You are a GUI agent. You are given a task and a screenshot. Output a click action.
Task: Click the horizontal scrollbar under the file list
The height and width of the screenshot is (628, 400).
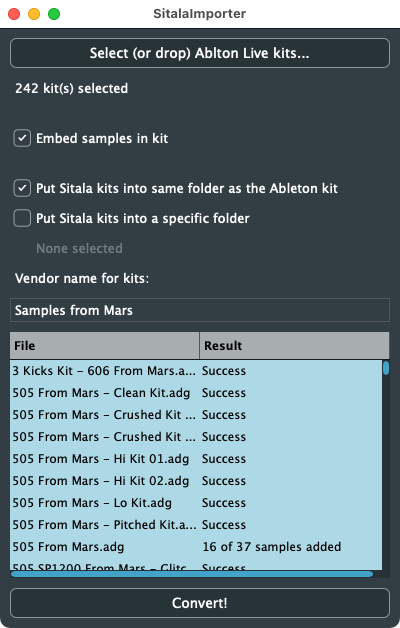pos(192,574)
